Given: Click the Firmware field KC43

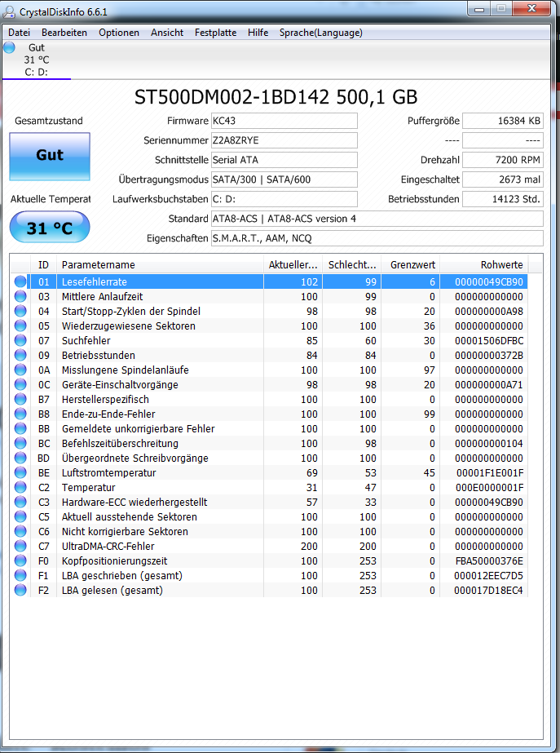Looking at the screenshot, I should click(284, 121).
